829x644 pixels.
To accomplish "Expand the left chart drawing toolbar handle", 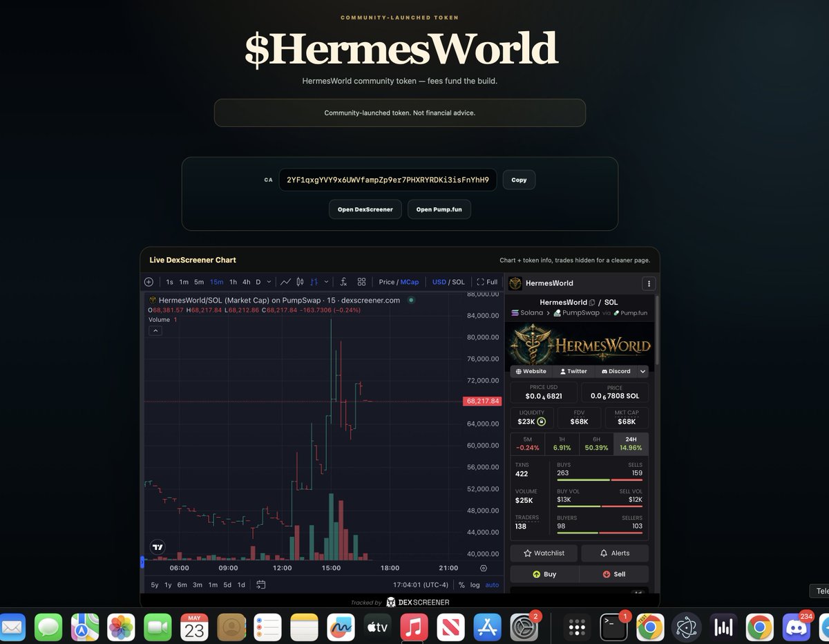I will click(143, 562).
